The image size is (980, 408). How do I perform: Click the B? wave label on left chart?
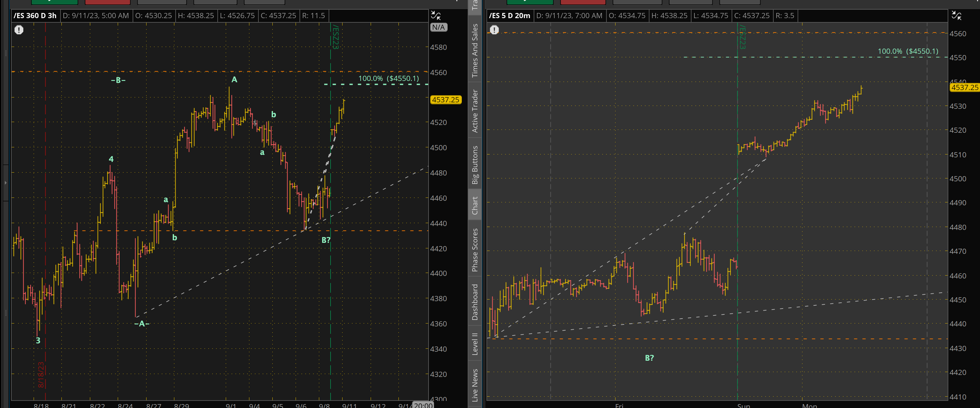pyautogui.click(x=326, y=240)
